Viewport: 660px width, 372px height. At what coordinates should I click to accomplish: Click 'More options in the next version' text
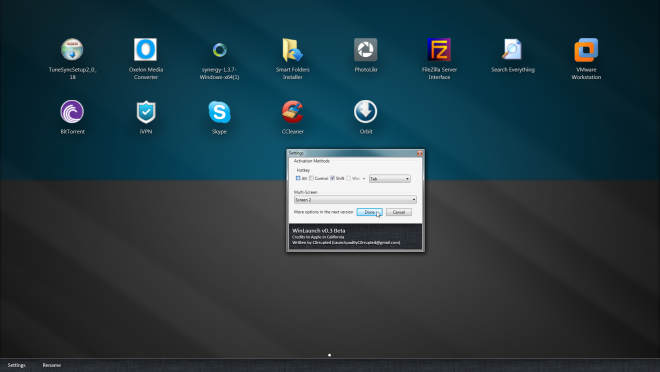click(323, 212)
